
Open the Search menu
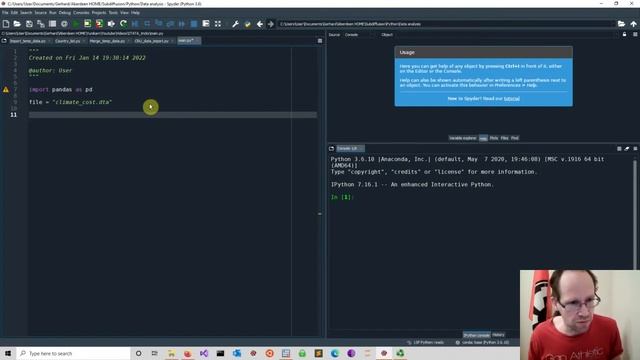point(26,13)
